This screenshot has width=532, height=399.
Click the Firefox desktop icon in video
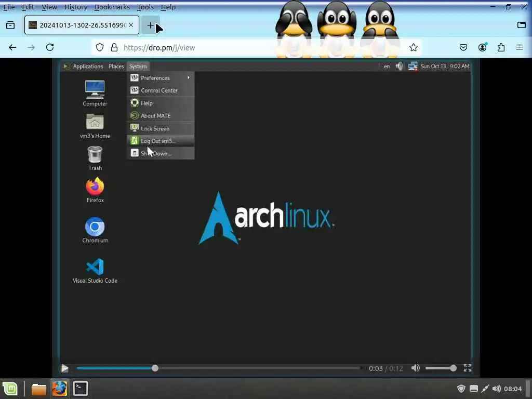pyautogui.click(x=95, y=190)
